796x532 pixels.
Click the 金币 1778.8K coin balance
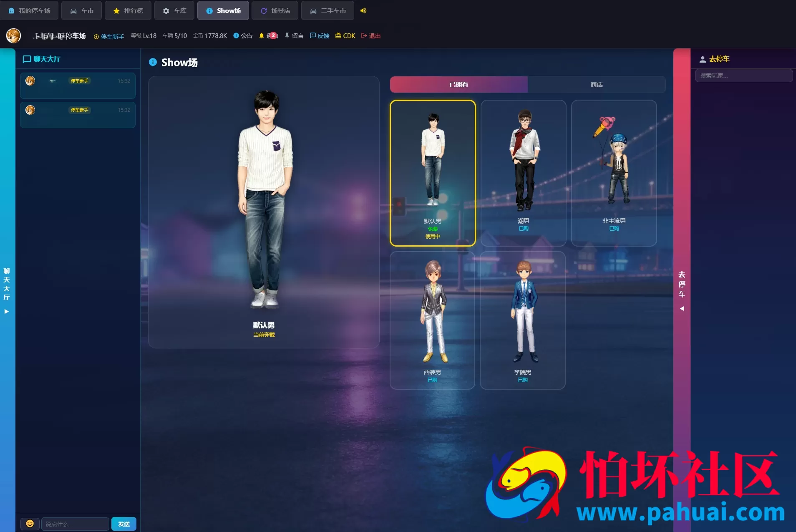[210, 36]
